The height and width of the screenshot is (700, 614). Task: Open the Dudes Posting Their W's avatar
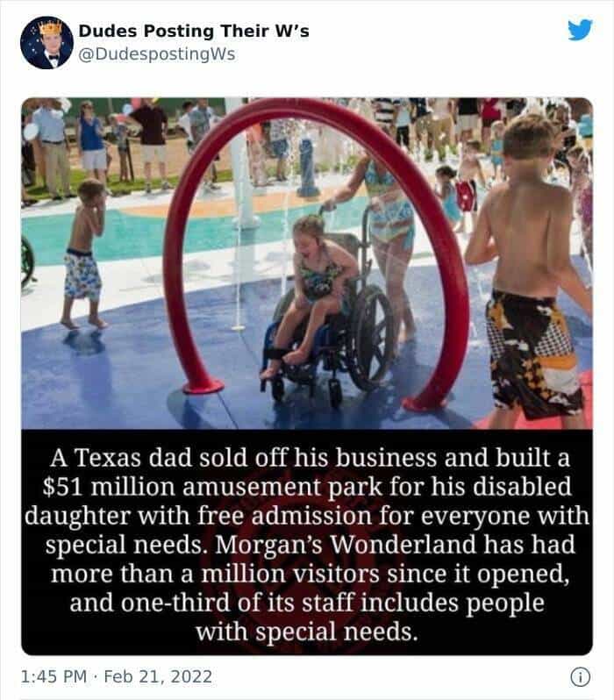tap(46, 42)
